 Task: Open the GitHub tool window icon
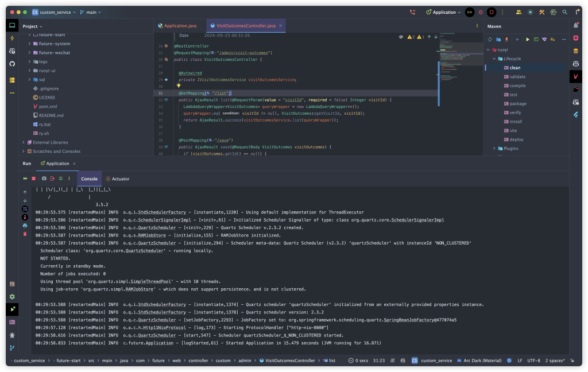[x=12, y=63]
